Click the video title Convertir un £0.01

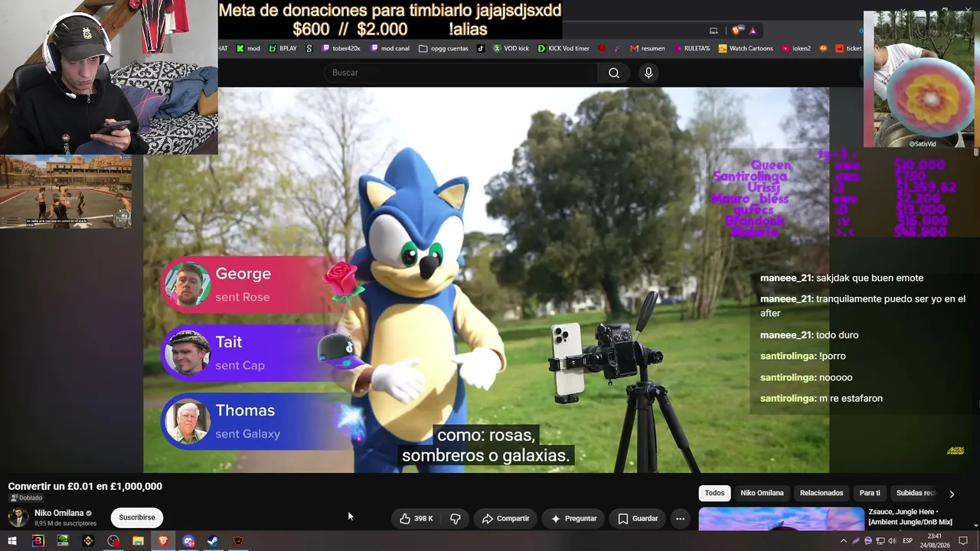(x=85, y=486)
